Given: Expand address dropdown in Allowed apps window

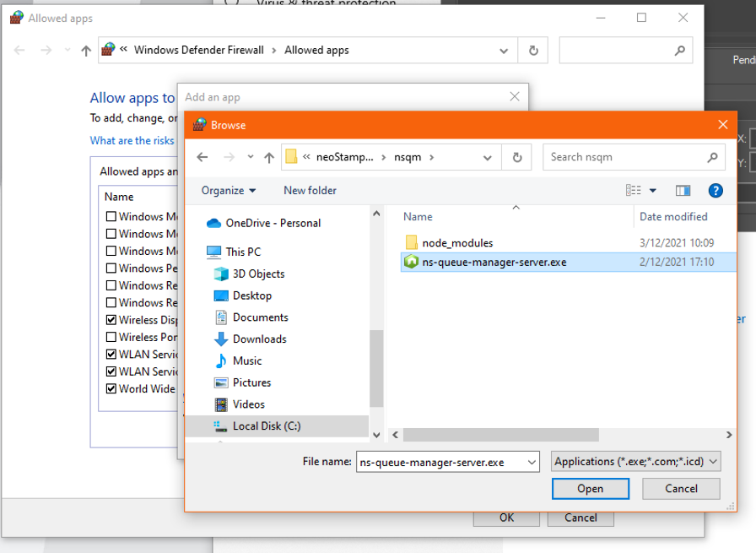Looking at the screenshot, I should tap(504, 51).
